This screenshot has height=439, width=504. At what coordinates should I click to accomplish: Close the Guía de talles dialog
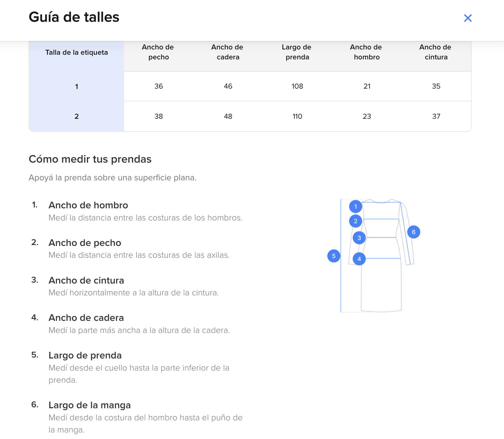pos(468,18)
